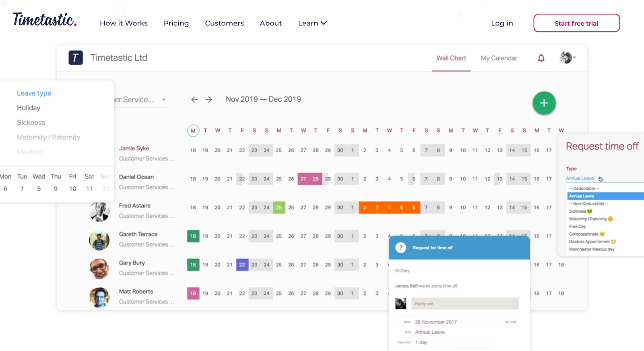Click the Timetastic Ltd T app icon
644x351 pixels.
tap(76, 58)
